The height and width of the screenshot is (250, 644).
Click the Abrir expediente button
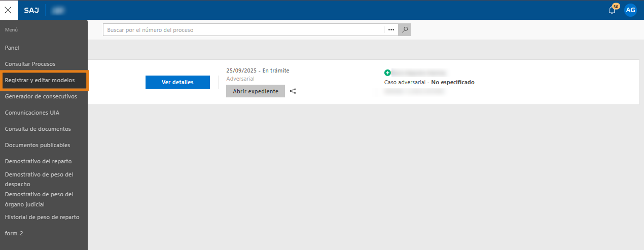pyautogui.click(x=256, y=91)
